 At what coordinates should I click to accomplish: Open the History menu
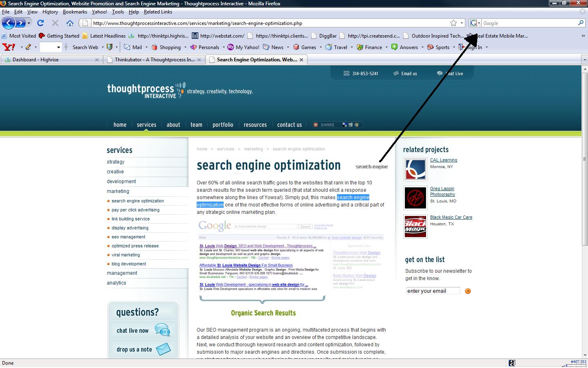(x=50, y=12)
